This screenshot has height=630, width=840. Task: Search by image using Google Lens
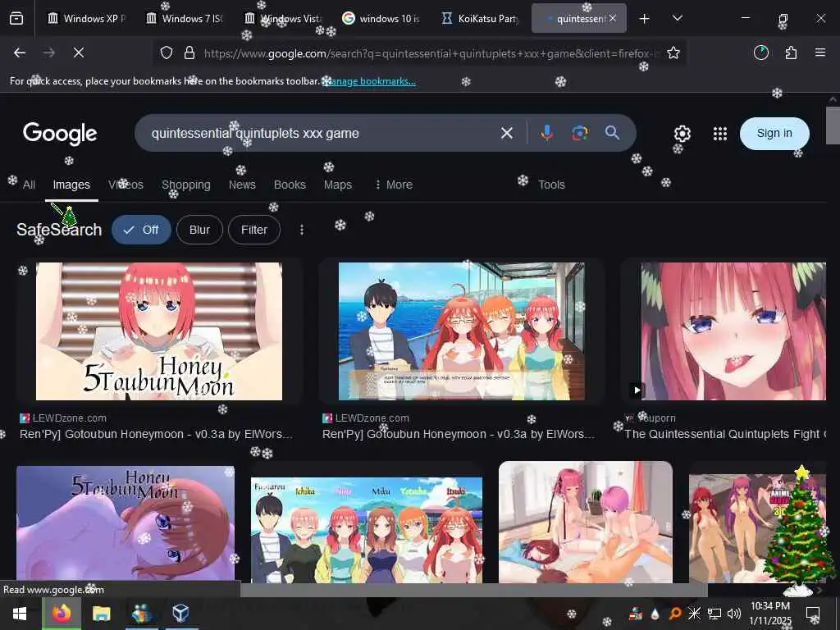[580, 133]
